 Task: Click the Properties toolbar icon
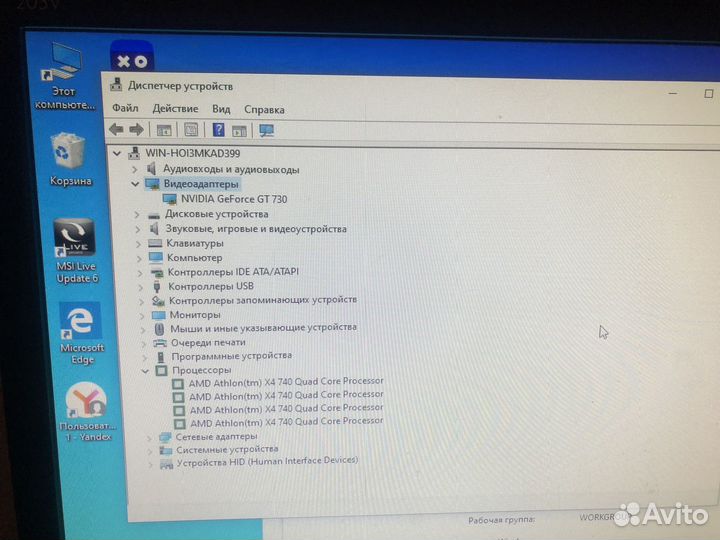[190, 130]
